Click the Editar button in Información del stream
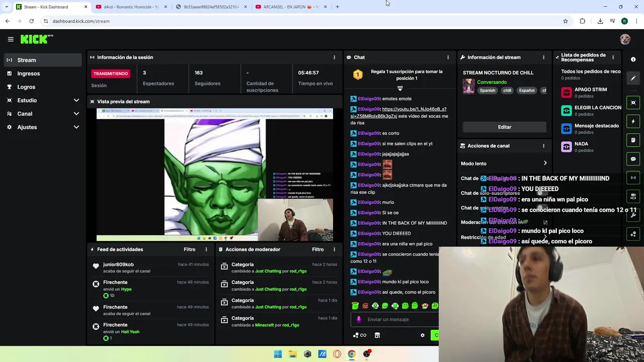The width and height of the screenshot is (644, 362). pos(504,127)
